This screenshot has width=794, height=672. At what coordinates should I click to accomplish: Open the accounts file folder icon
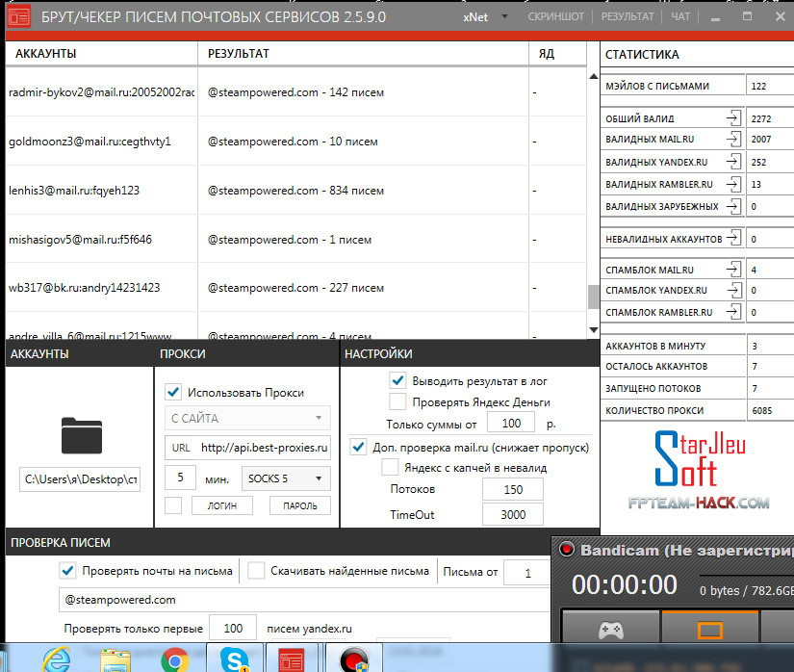82,435
